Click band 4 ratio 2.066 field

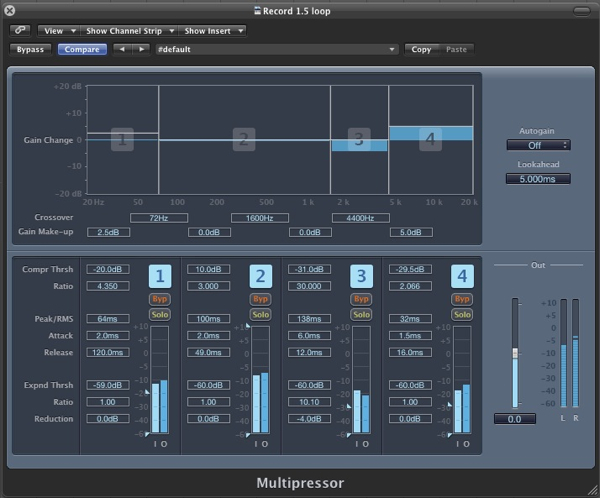[410, 286]
